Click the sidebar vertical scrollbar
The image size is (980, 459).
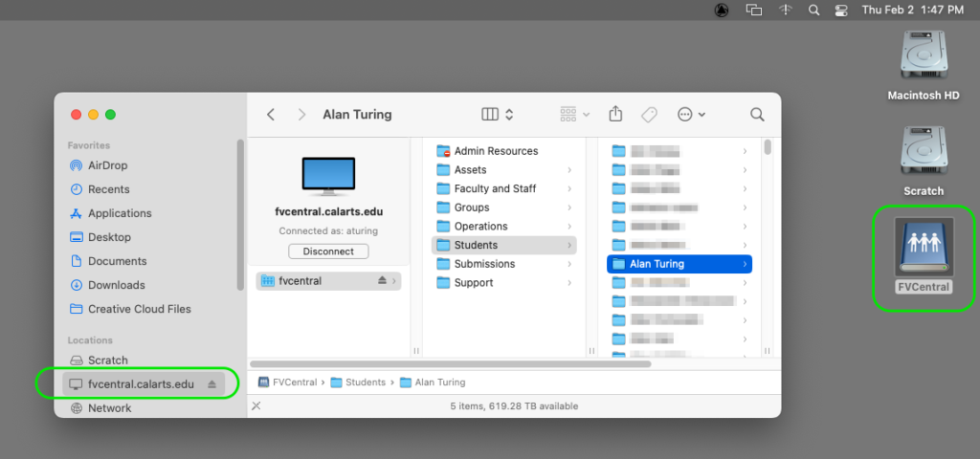pyautogui.click(x=240, y=214)
